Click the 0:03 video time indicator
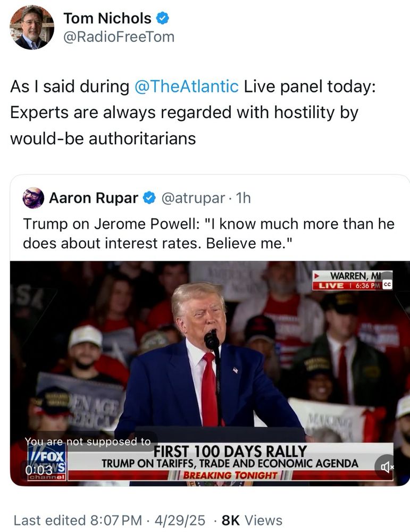 point(39,470)
